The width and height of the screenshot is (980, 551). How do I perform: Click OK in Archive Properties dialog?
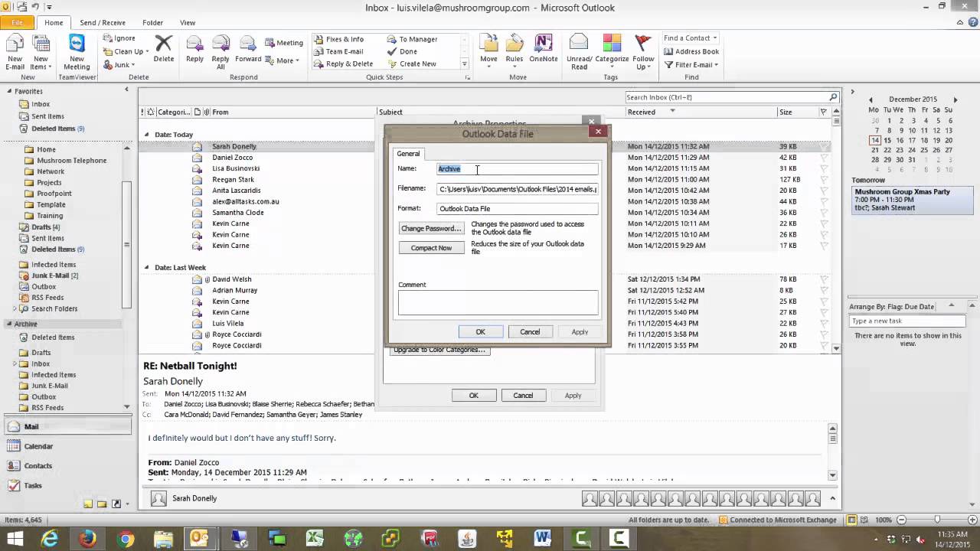coord(473,395)
